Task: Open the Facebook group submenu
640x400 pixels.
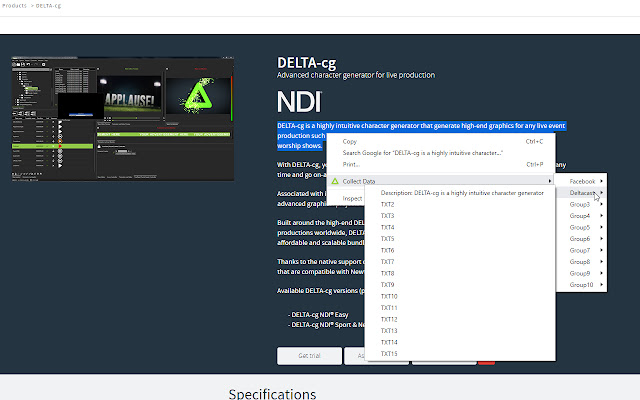Action: [582, 181]
